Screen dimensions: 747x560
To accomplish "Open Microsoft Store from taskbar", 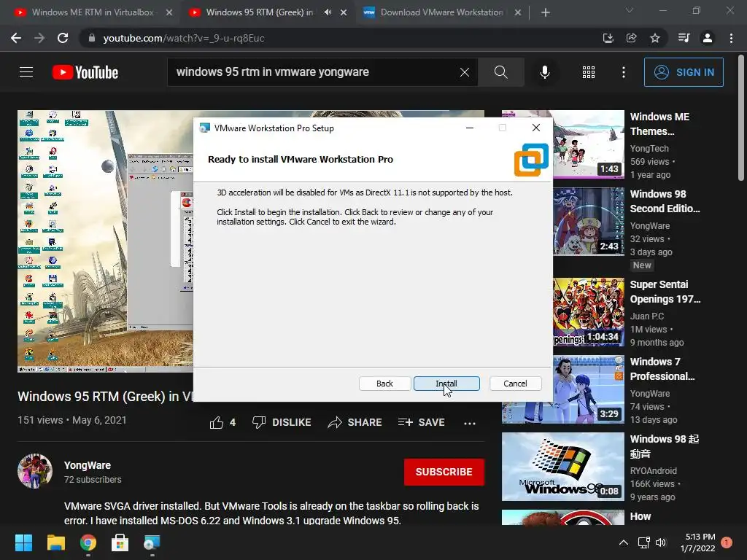I will pos(120,542).
